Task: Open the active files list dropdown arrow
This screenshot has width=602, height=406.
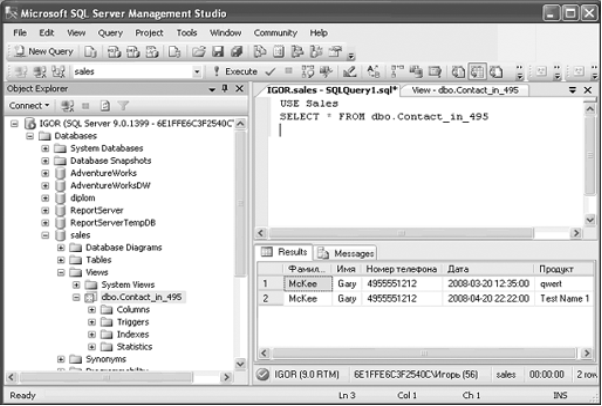Action: pyautogui.click(x=572, y=90)
